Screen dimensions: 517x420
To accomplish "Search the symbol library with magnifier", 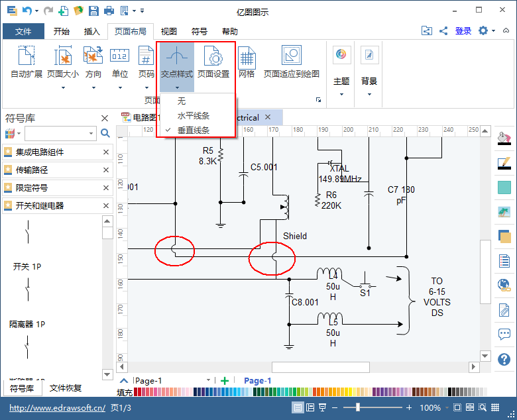I will click(105, 133).
